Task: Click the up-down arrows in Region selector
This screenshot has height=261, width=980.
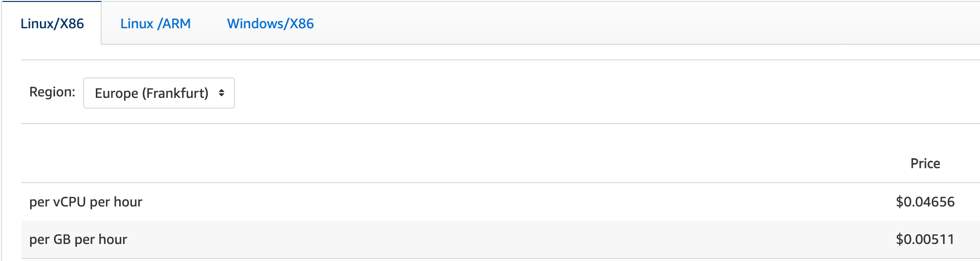Action: tap(221, 93)
